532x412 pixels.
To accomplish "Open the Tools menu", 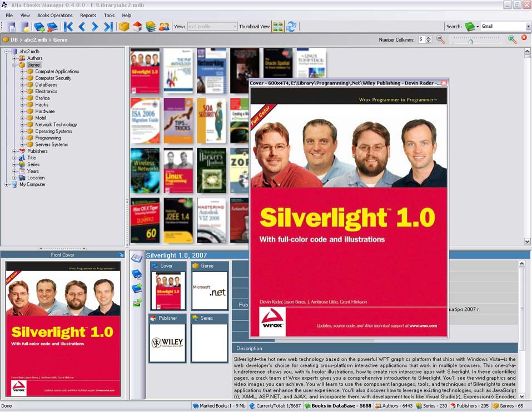I will [x=110, y=15].
